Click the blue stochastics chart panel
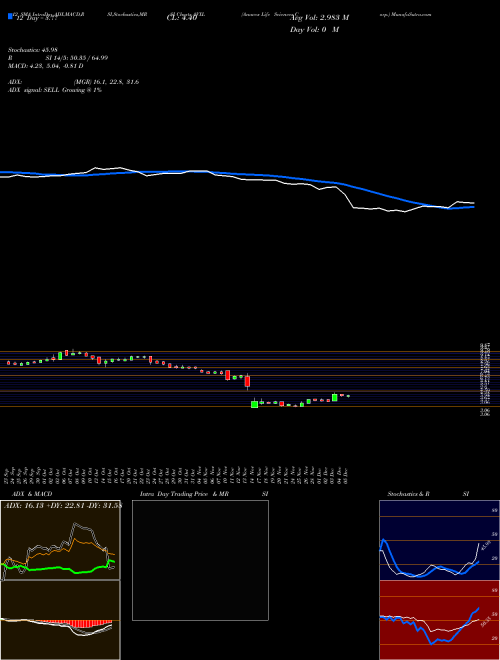This screenshot has width=500, height=660. [439, 540]
